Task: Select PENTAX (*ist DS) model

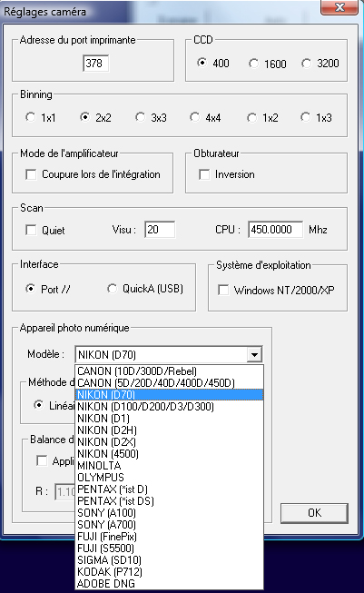Action: [170, 500]
